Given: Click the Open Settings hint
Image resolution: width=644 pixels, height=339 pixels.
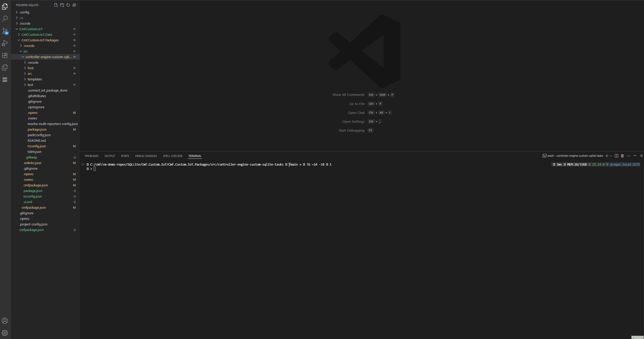Looking at the screenshot, I should (x=353, y=121).
